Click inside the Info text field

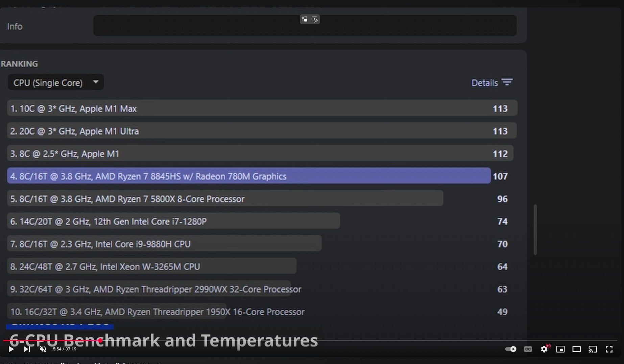pos(305,26)
